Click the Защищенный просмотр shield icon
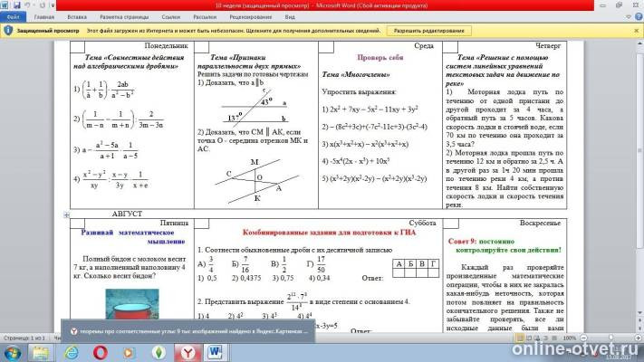Image resolution: width=644 pixels, height=362 pixels. (8, 31)
